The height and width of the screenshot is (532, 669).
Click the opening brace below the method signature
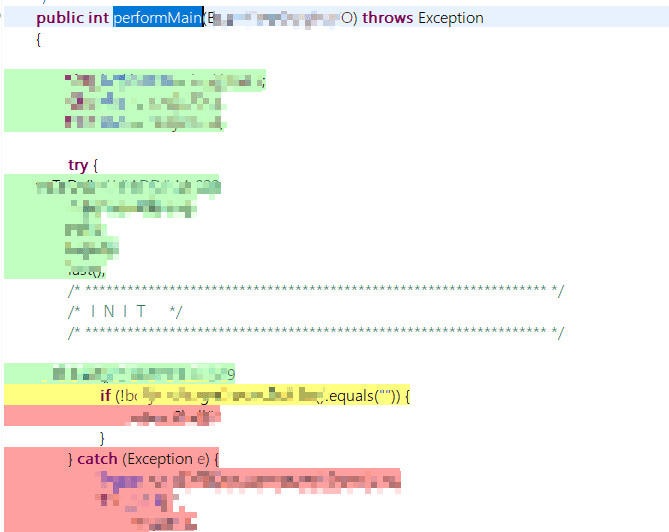39,39
